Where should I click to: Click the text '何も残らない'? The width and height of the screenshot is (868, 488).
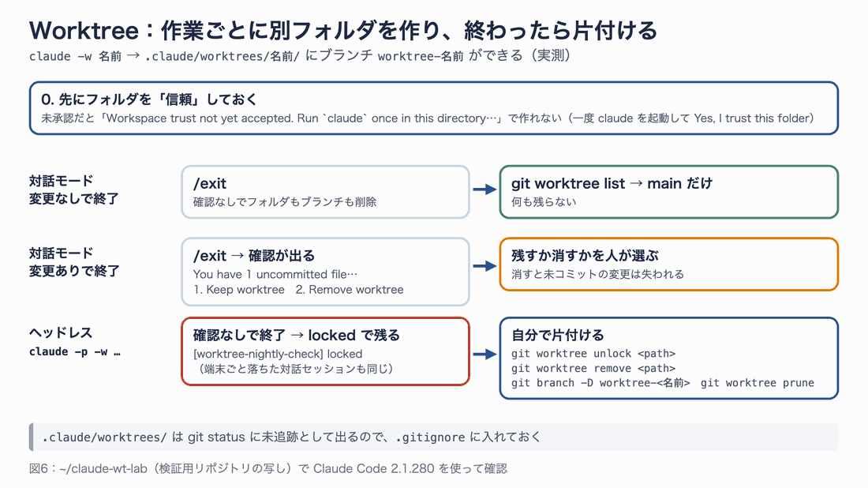pos(544,202)
